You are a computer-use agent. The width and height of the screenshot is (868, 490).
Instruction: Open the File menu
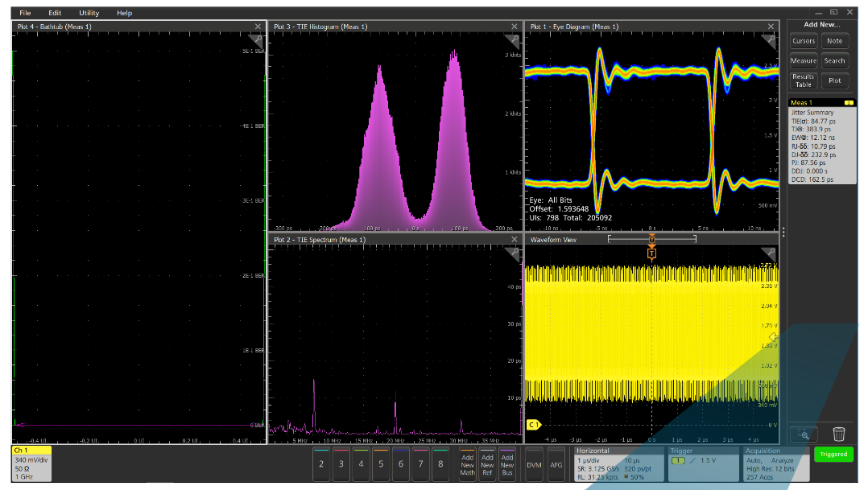tap(25, 13)
